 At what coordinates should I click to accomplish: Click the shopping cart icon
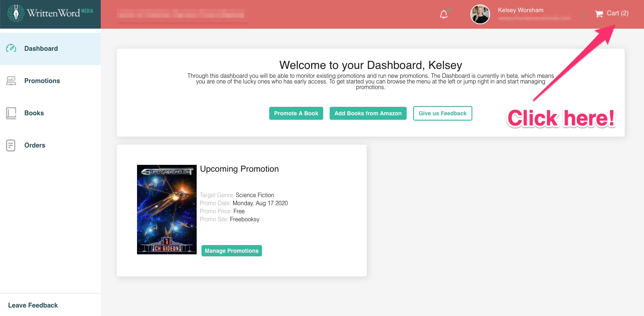pos(599,14)
